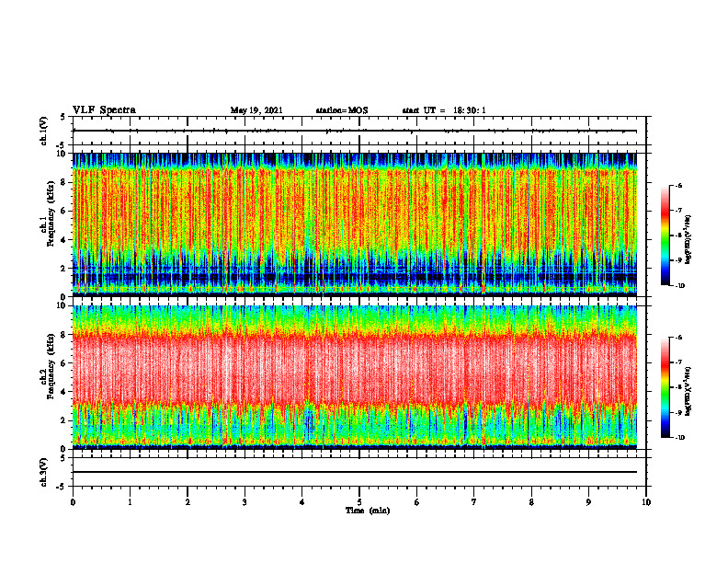Click the ch.2 spectrogram plot

355,377
